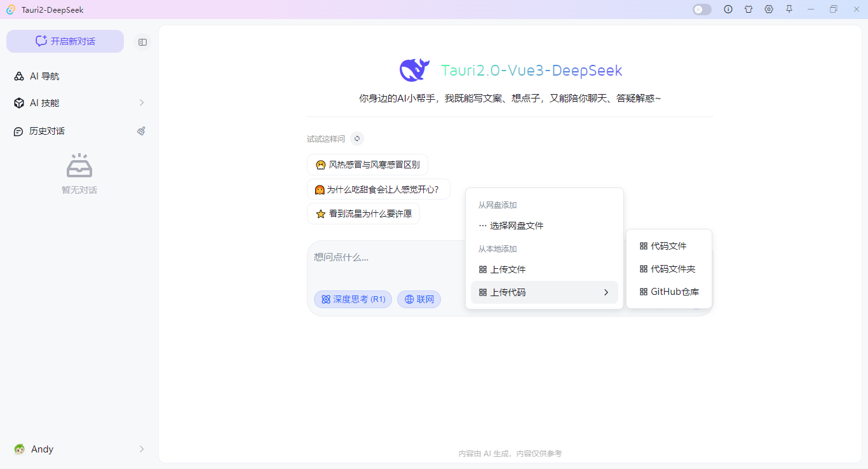Choose 选择网盘文件 from the menu
Screen dimensions: 868x469
point(545,226)
